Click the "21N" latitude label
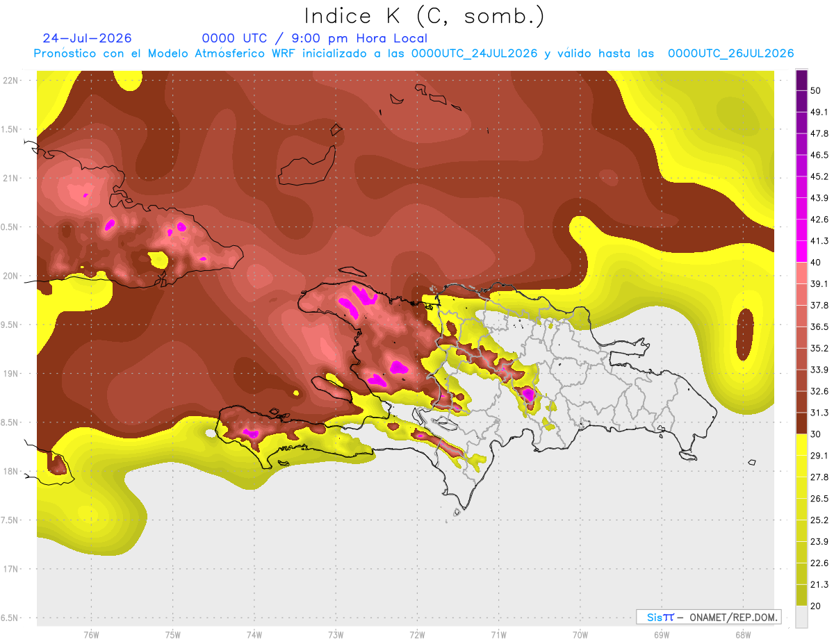 11,178
